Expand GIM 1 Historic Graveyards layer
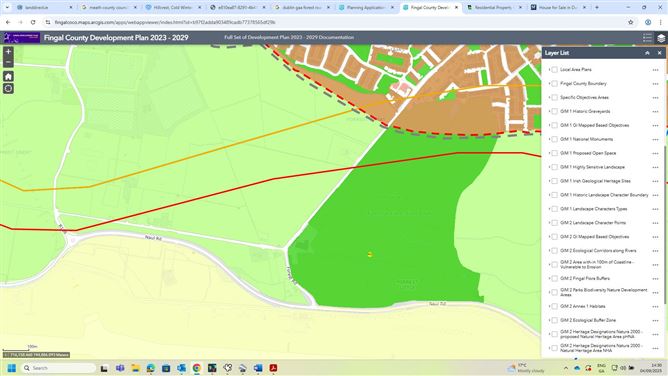This screenshot has height=376, width=668. [549, 111]
